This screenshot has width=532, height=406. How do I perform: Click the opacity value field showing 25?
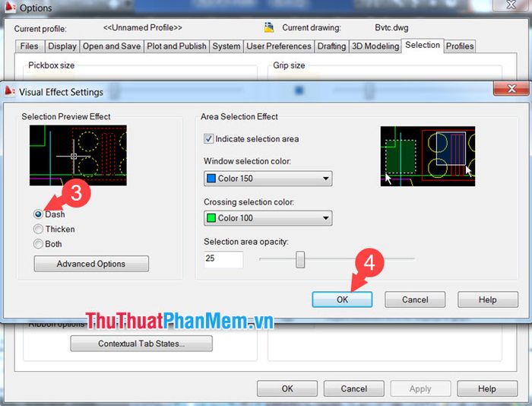tap(223, 259)
